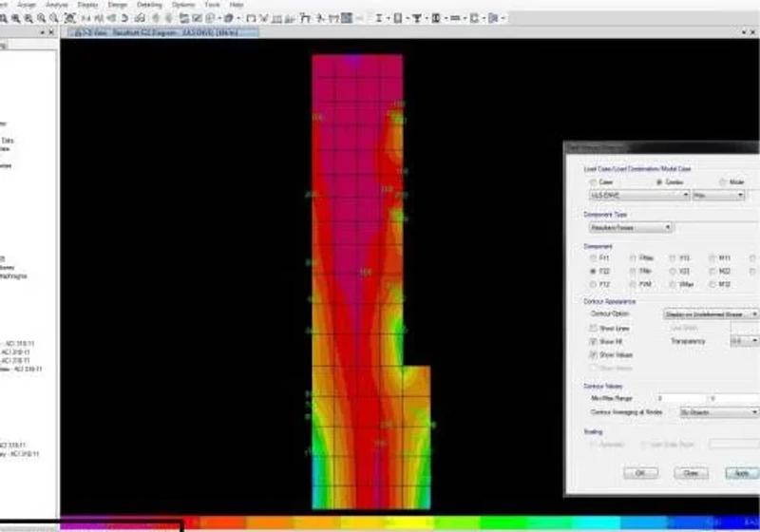The height and width of the screenshot is (532, 760).
Task: Open the Component Type Resultant Forces dropdown
Action: [x=630, y=227]
